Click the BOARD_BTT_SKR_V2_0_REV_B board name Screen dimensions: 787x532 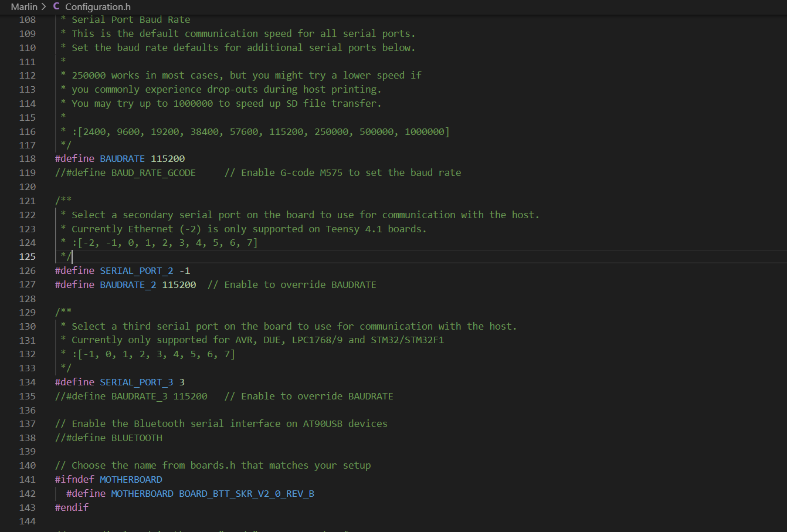pos(246,493)
